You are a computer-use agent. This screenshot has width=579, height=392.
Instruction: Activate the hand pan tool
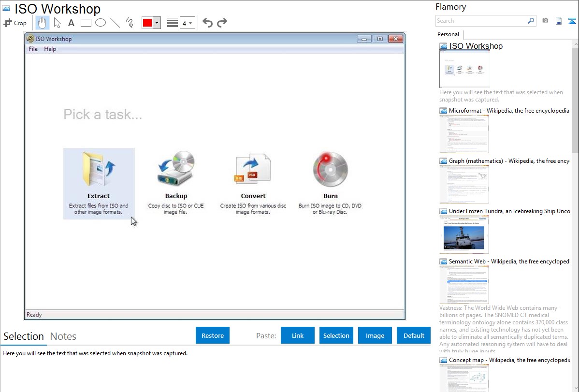(43, 23)
